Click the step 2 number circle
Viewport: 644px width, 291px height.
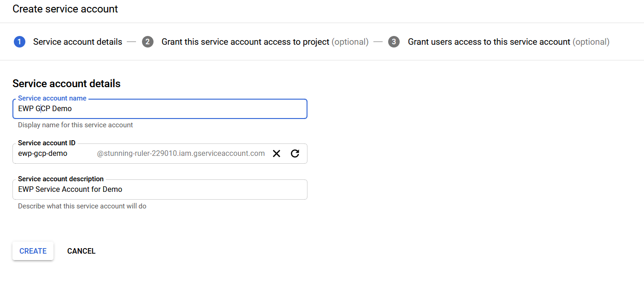(x=148, y=42)
